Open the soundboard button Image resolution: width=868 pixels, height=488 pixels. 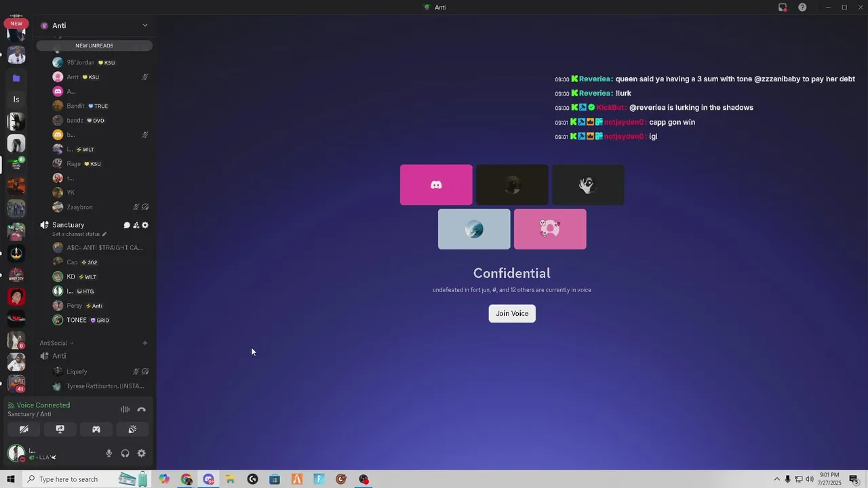[132, 429]
